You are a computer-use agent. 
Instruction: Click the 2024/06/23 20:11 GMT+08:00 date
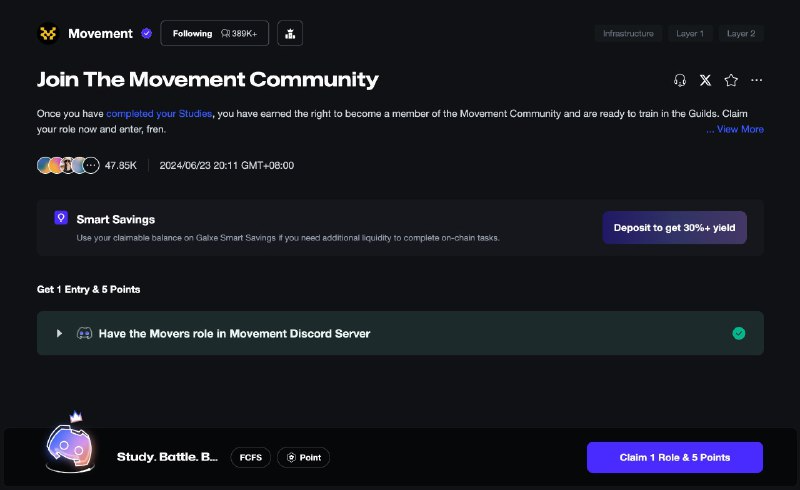coord(227,165)
